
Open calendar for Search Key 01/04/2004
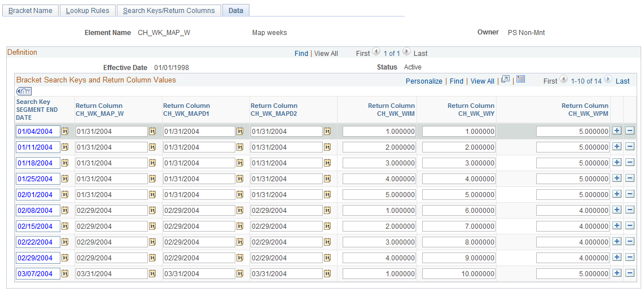(x=64, y=131)
